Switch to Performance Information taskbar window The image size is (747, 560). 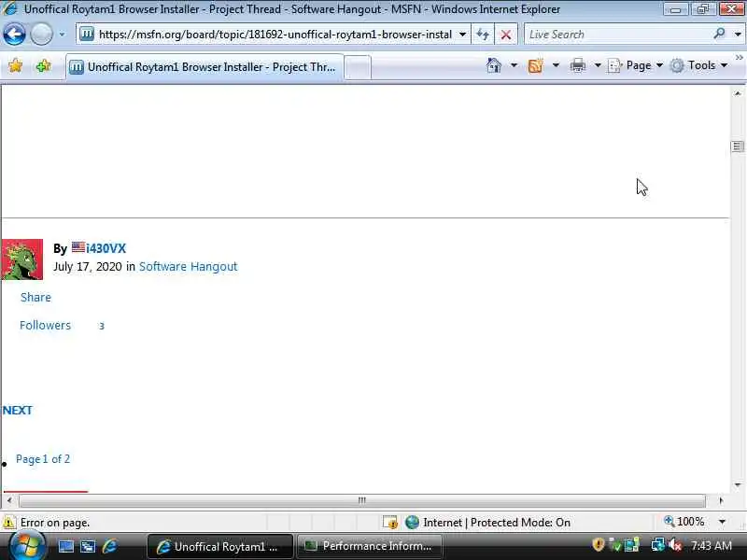pos(369,547)
